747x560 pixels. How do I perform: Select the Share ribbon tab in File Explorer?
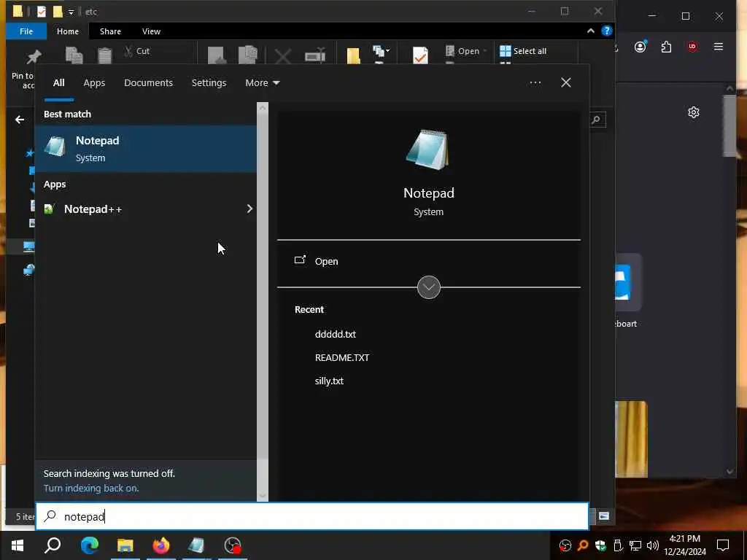111,31
